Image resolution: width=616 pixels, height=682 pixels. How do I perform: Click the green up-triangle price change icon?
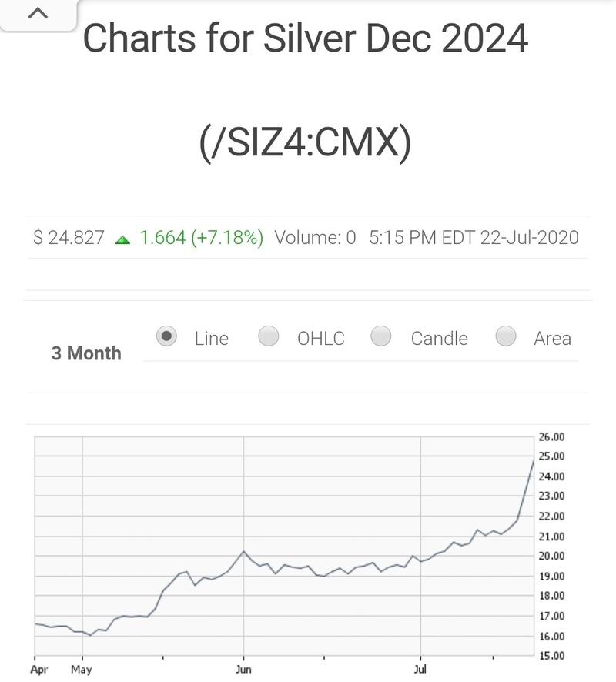click(x=122, y=239)
